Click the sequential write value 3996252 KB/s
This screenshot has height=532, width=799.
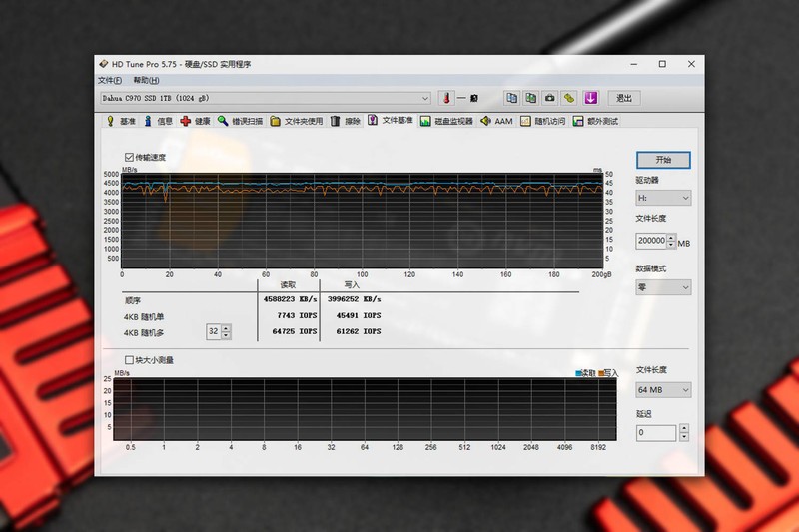coord(355,299)
